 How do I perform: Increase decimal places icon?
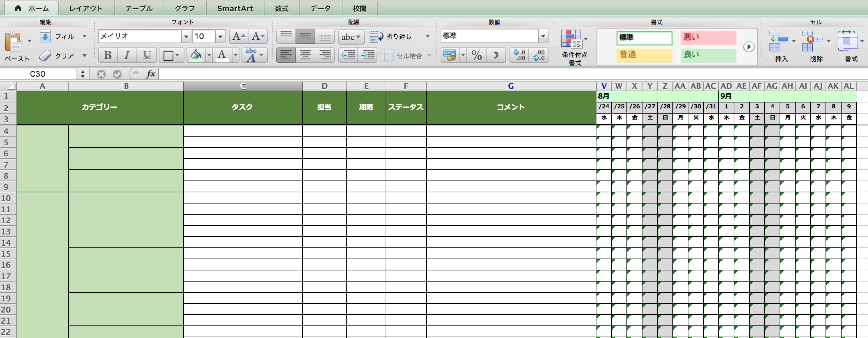point(520,55)
